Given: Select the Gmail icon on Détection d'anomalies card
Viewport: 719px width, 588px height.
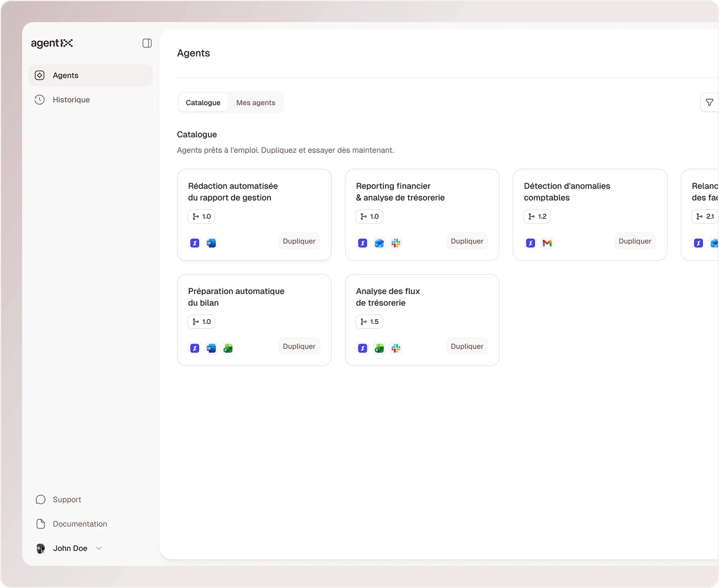Looking at the screenshot, I should (x=547, y=243).
